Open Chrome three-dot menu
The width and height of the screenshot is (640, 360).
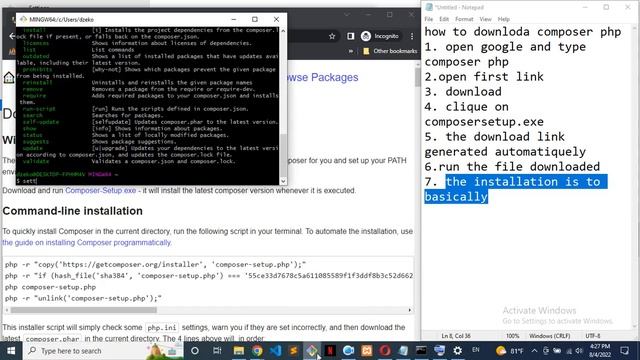(412, 36)
